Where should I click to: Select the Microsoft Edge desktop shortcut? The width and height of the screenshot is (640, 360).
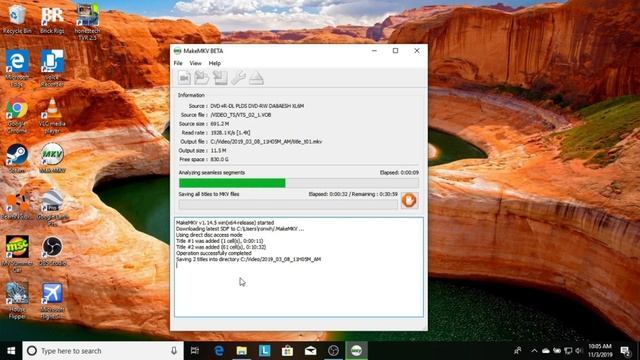[17, 67]
